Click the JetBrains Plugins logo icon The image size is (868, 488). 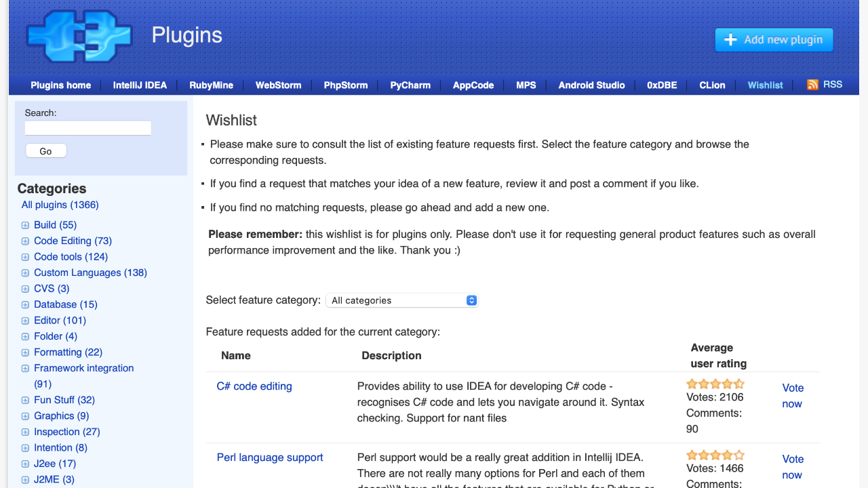79,37
